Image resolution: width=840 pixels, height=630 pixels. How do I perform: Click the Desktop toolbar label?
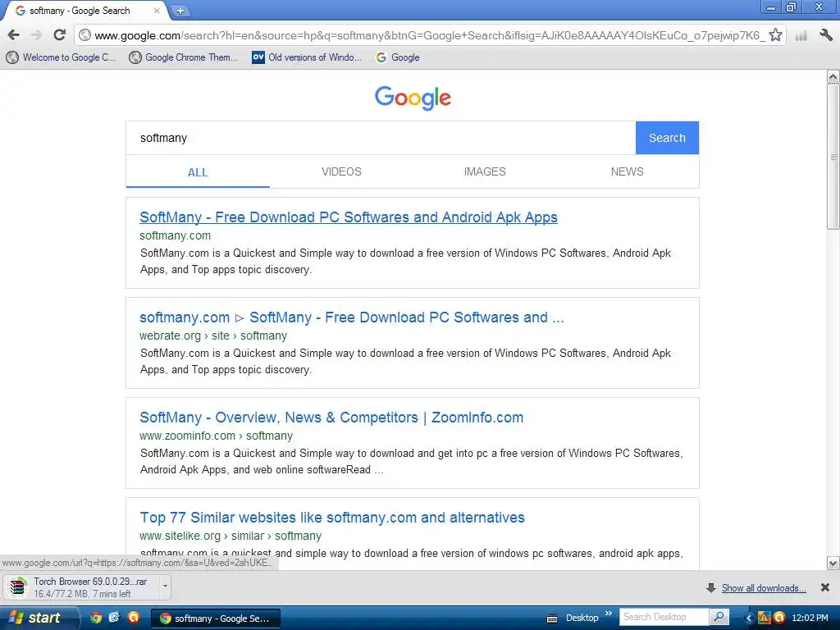(x=582, y=618)
